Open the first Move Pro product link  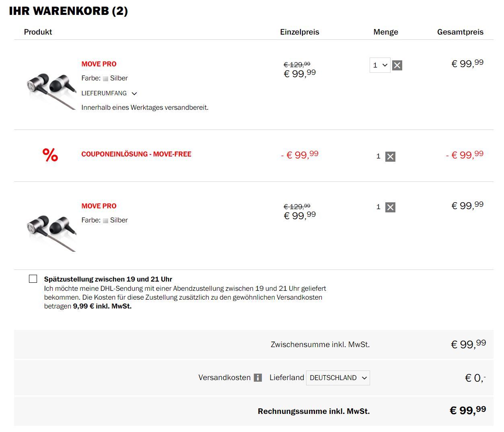coord(99,64)
